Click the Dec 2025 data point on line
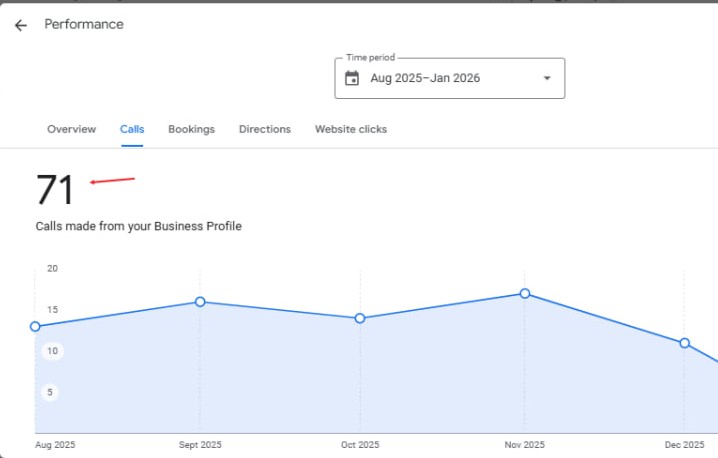 (x=685, y=343)
